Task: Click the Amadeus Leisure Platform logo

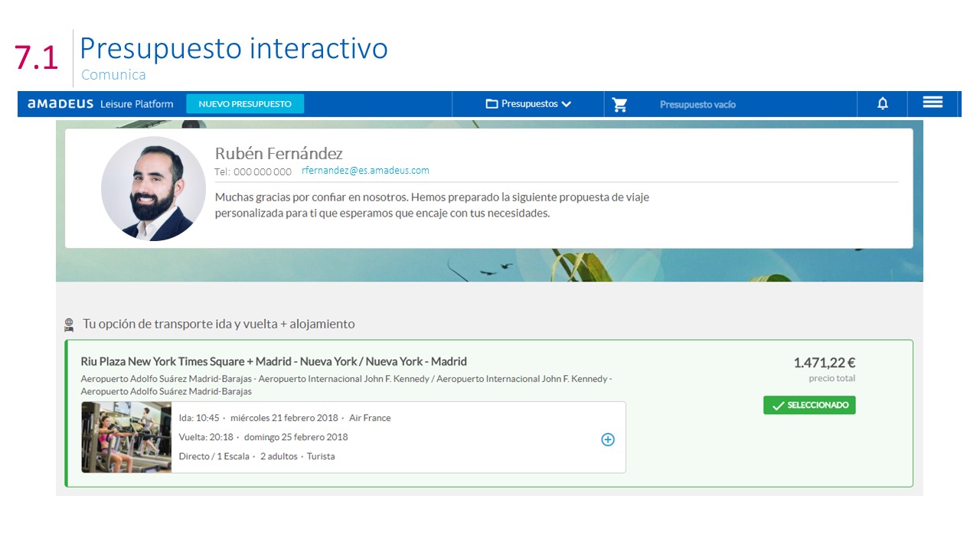Action: (x=100, y=104)
